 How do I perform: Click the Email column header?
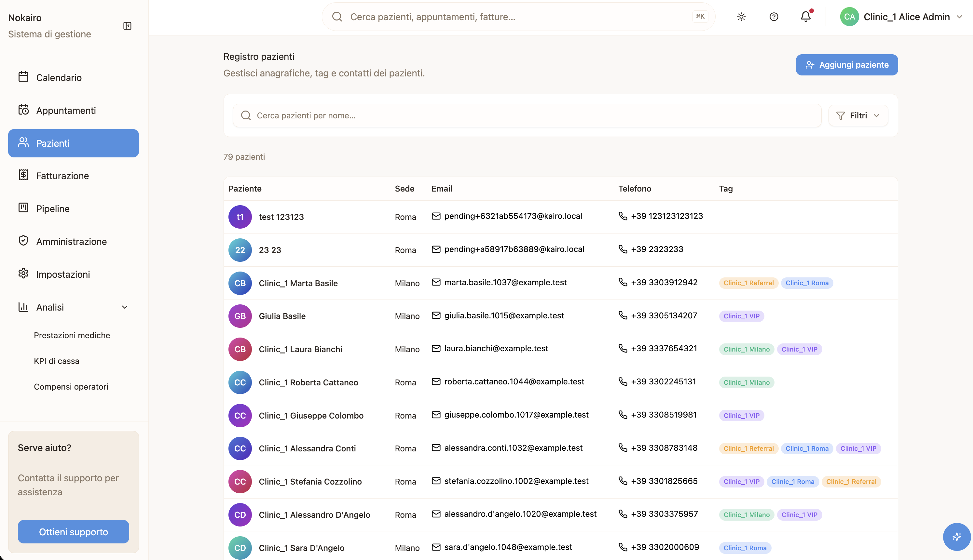click(442, 189)
